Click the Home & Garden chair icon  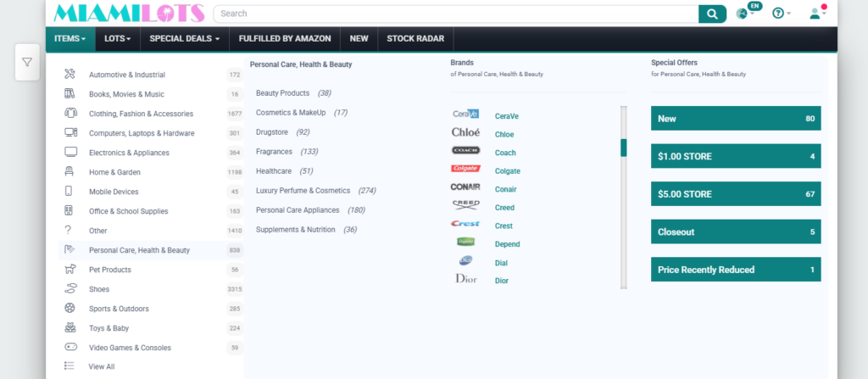click(70, 171)
